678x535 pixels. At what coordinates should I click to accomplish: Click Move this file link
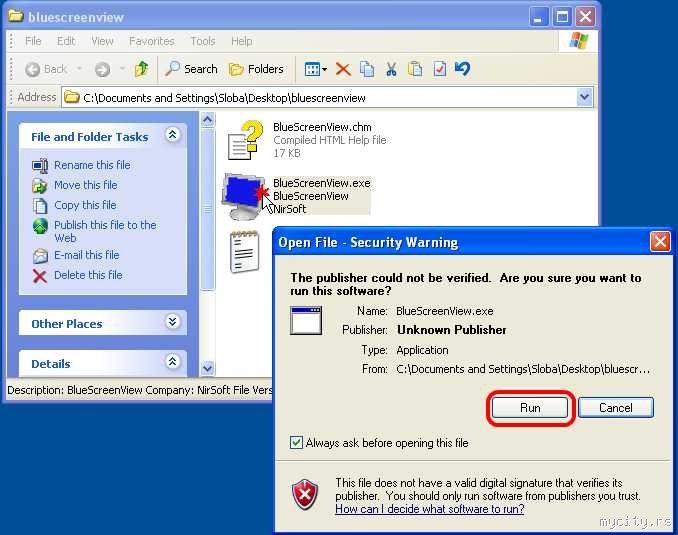click(x=86, y=185)
